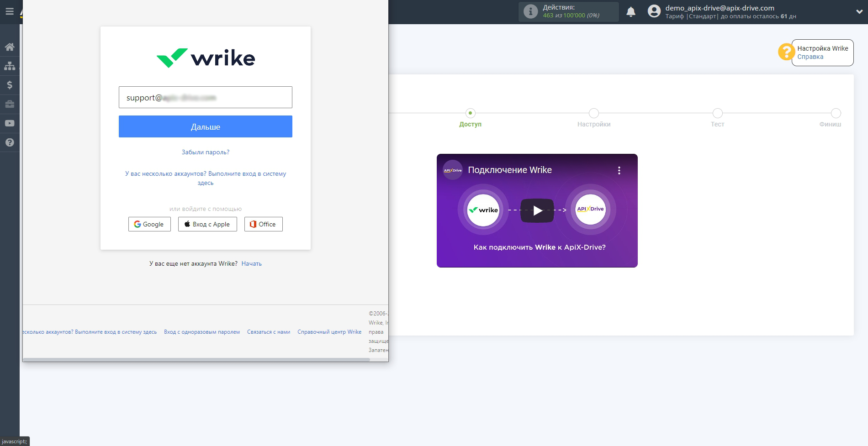Click the Начать sign-up link
This screenshot has height=446, width=868.
(252, 263)
